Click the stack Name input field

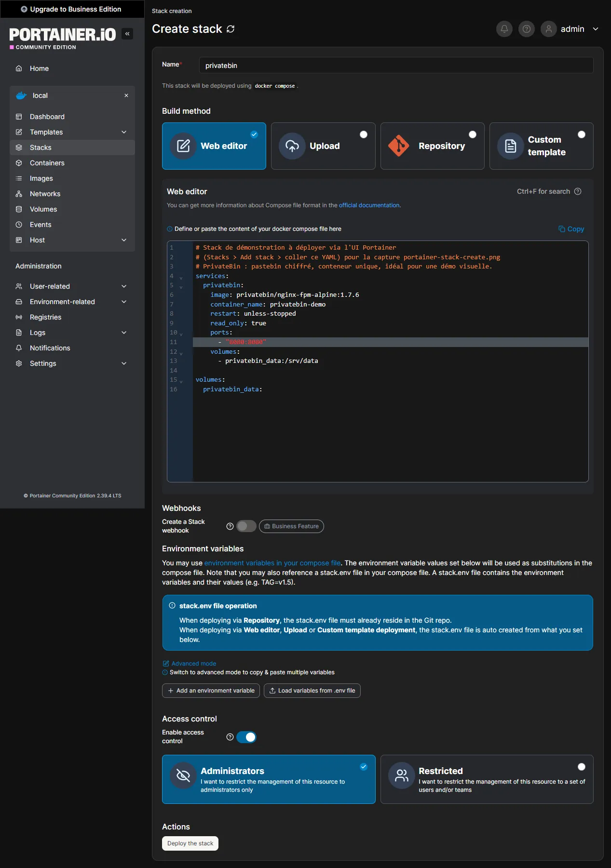(x=396, y=65)
